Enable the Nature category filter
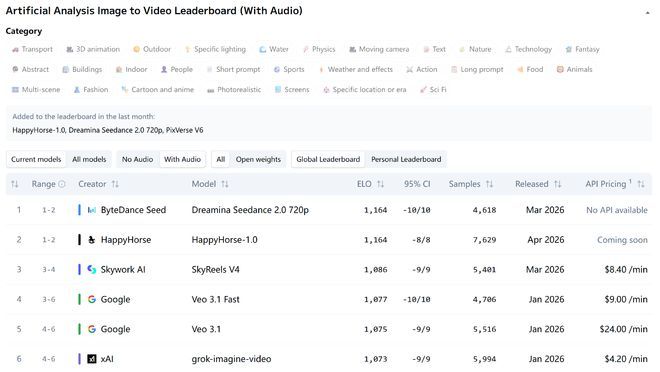Viewport: 660px width, 372px height. tap(475, 49)
